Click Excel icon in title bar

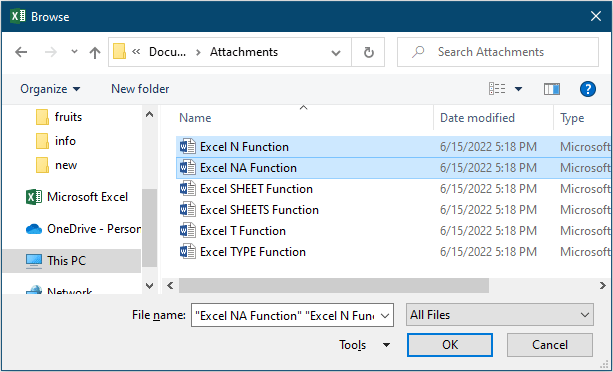18,16
